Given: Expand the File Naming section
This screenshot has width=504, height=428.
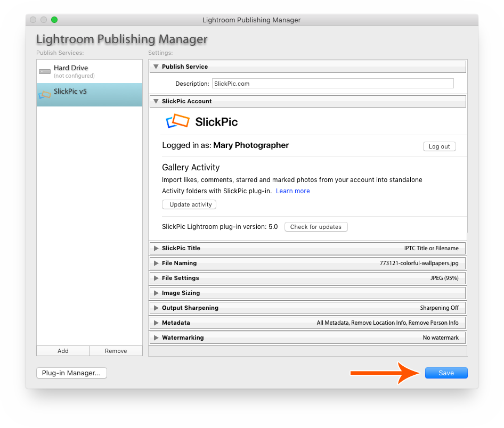Looking at the screenshot, I should [x=156, y=263].
